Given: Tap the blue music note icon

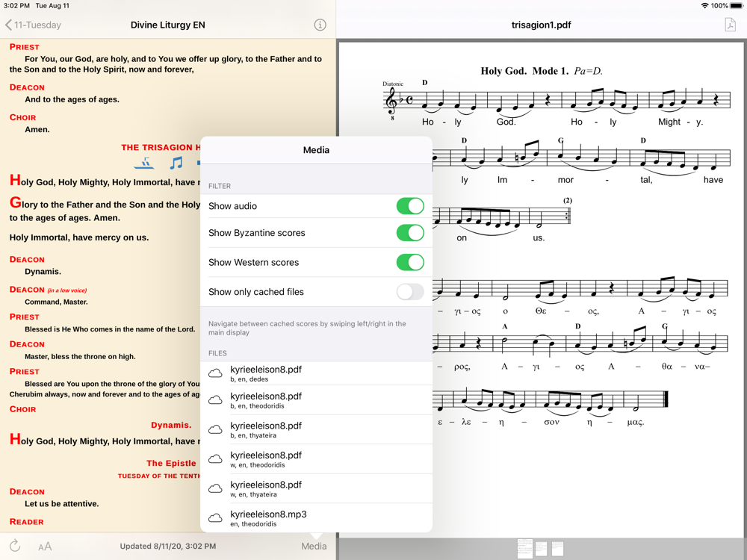Looking at the screenshot, I should point(176,164).
